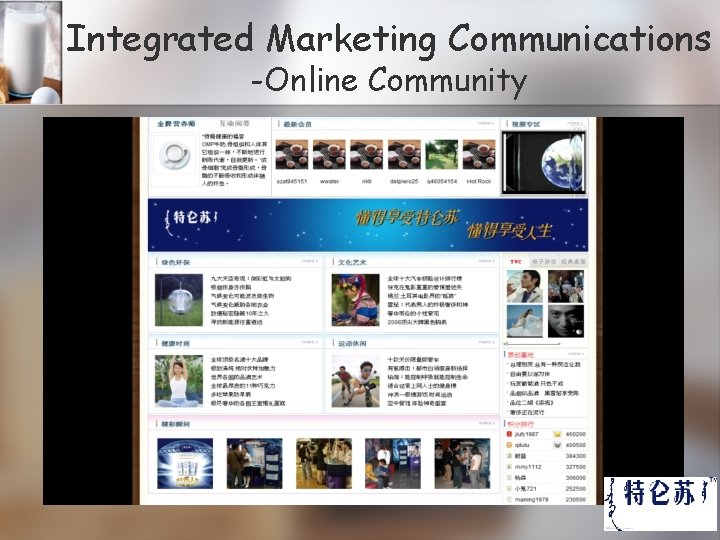Screen dimensions: 720x540
Task: Open the 文化艺术 section heading
Action: [x=352, y=262]
